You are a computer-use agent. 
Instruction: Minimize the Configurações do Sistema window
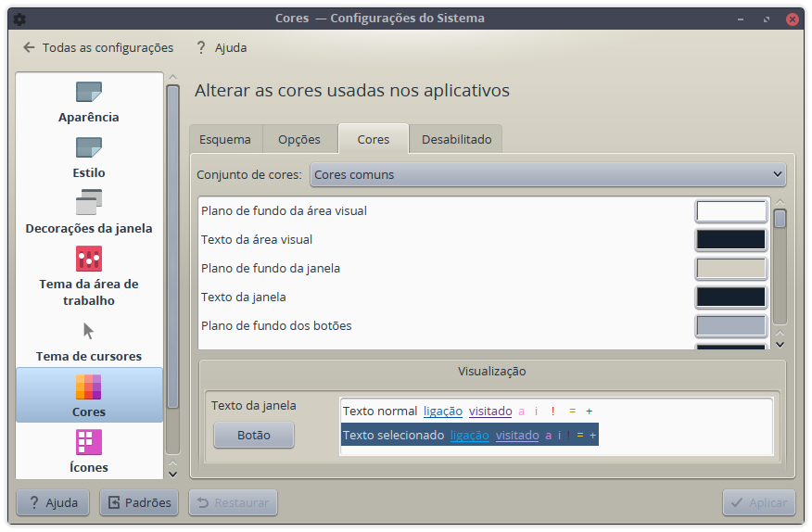pos(741,19)
